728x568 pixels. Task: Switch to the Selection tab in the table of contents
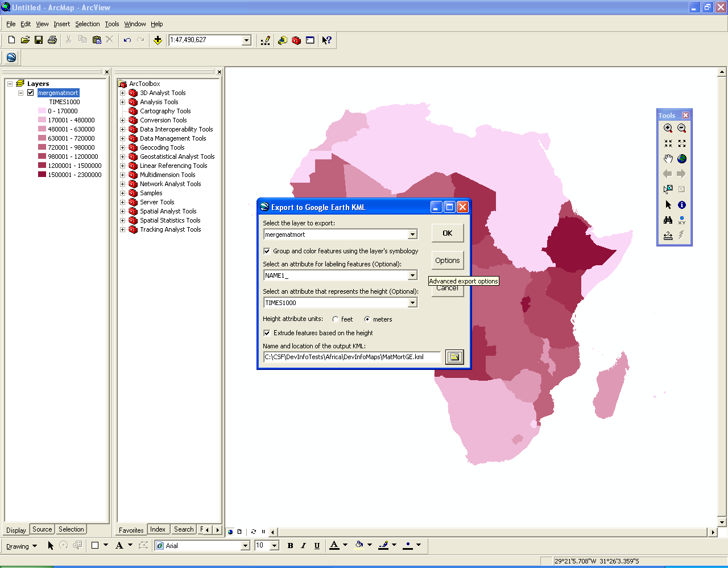click(71, 529)
